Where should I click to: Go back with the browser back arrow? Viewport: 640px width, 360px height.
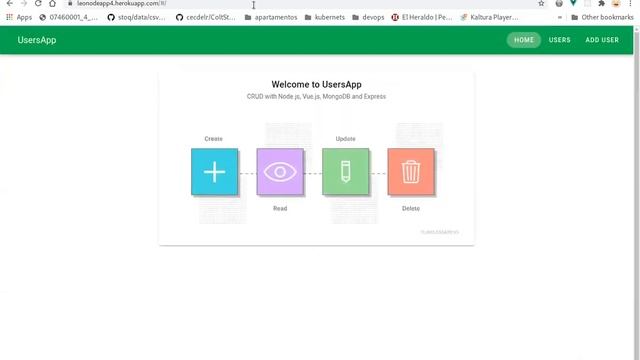pyautogui.click(x=9, y=3)
